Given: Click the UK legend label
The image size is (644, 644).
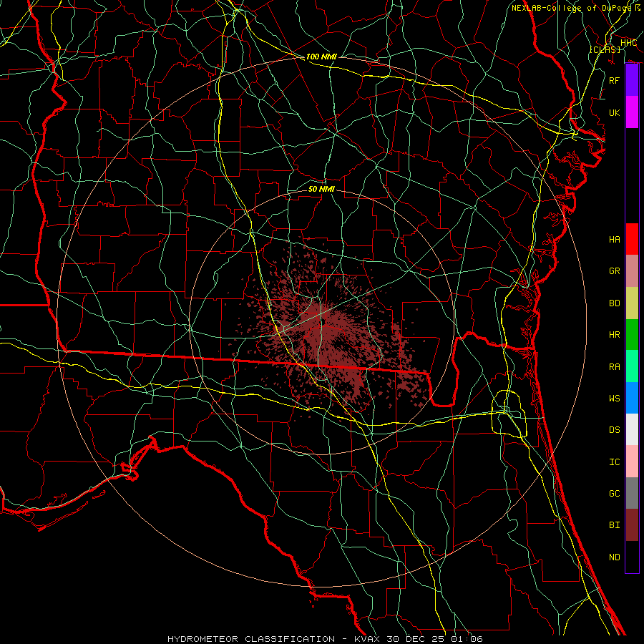Looking at the screenshot, I should pos(614,112).
